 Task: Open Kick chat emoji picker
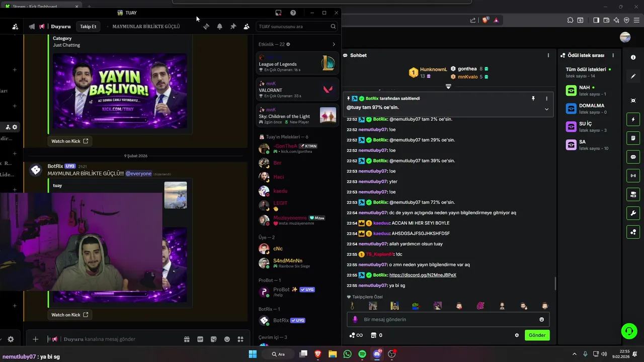click(x=541, y=319)
